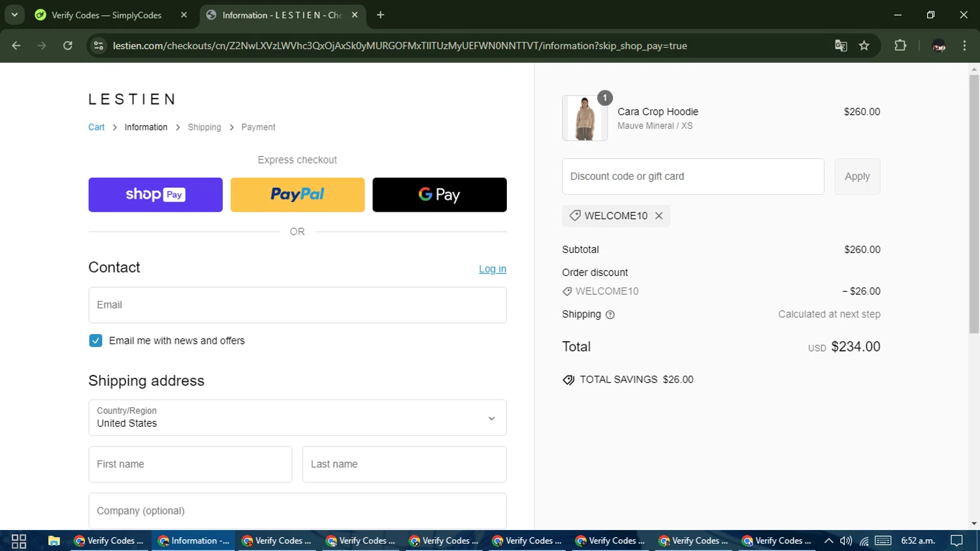
Task: Focus the First name field
Action: [x=190, y=464]
